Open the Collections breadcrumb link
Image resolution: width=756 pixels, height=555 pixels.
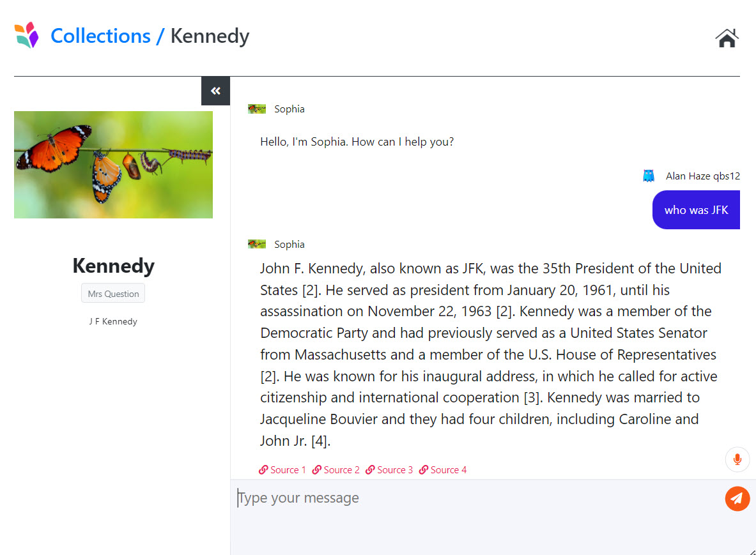click(100, 36)
